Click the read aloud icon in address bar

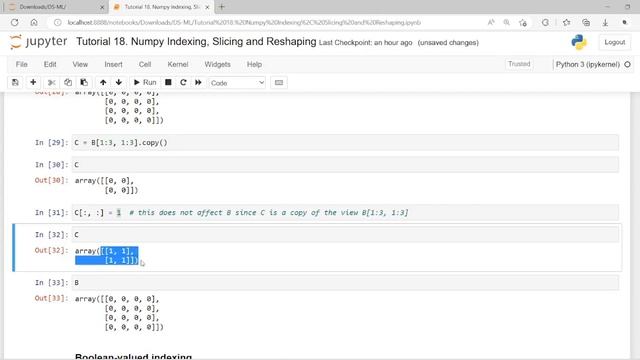(491, 22)
